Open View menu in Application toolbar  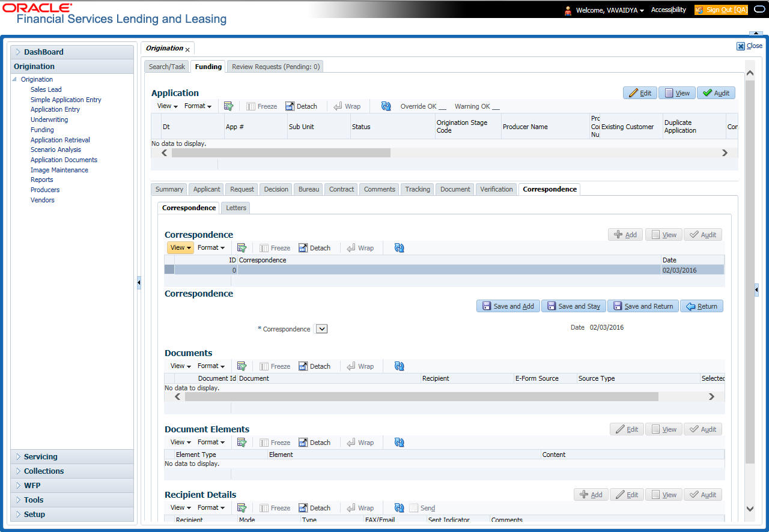167,106
